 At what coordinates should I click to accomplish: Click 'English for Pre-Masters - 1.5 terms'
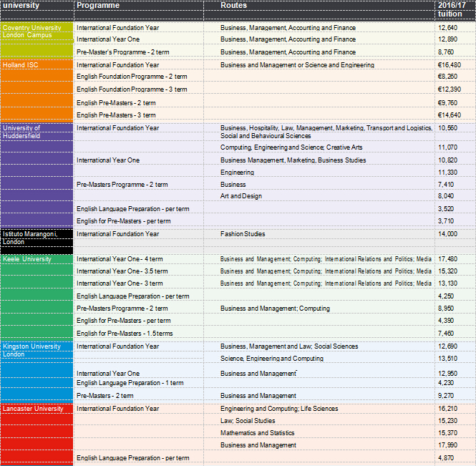(x=125, y=334)
